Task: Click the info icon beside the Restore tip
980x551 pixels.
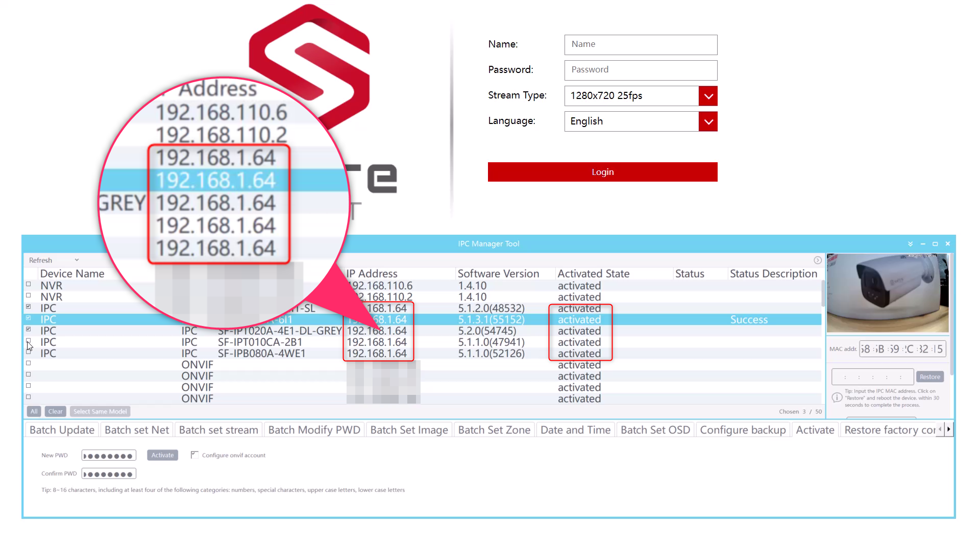Action: tap(837, 397)
